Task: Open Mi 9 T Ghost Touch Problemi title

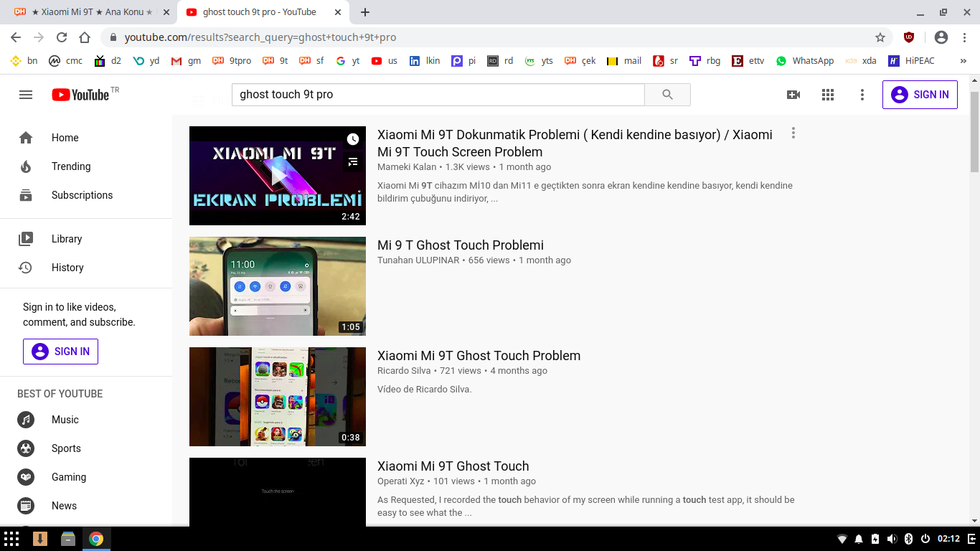Action: click(x=461, y=245)
